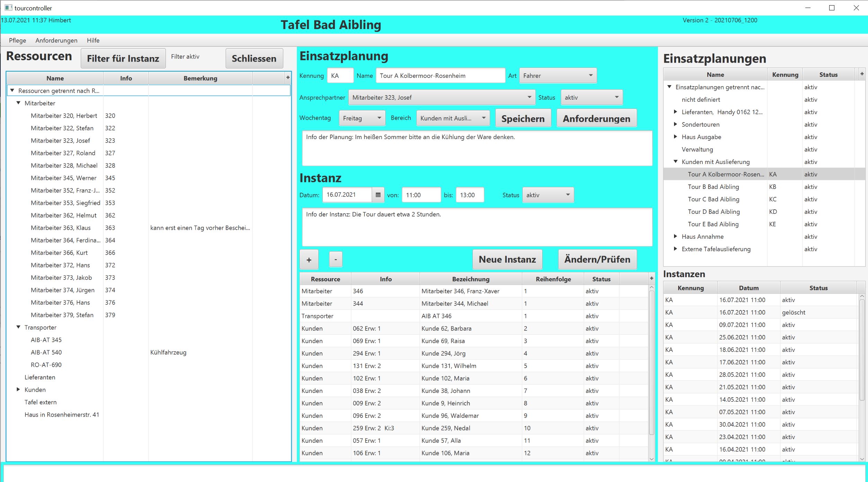Select Tour B Bad Aibling row
Screen dimensions: 868x482
pos(713,187)
